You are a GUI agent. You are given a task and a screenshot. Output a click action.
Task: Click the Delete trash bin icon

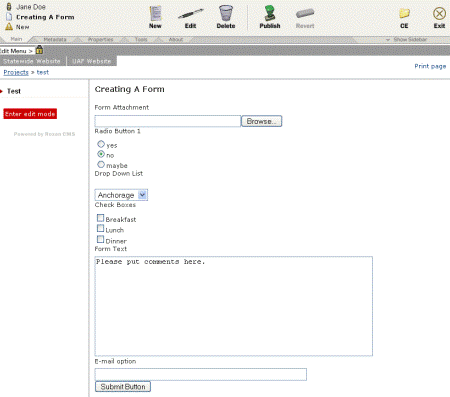coord(226,13)
